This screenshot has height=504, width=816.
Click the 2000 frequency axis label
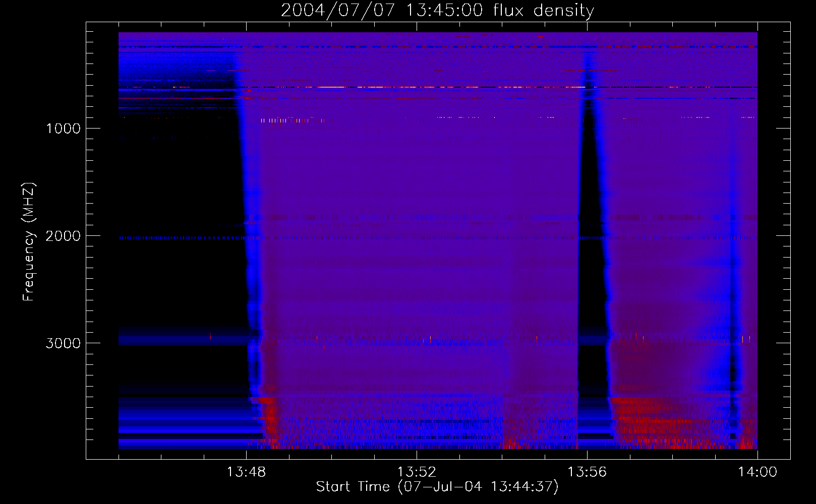coord(63,236)
